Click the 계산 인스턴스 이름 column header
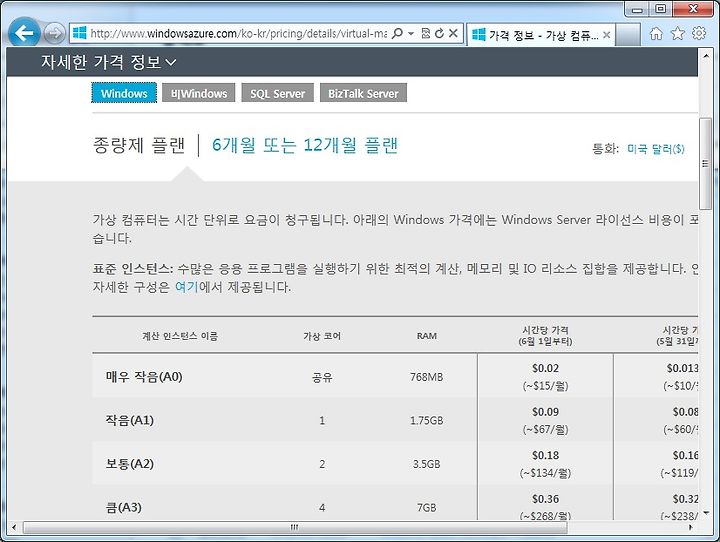Image resolution: width=720 pixels, height=542 pixels. point(180,336)
